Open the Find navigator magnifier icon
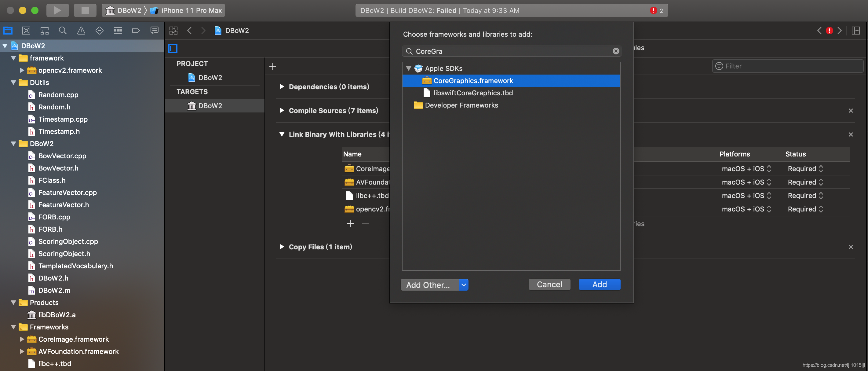The image size is (868, 371). (62, 31)
